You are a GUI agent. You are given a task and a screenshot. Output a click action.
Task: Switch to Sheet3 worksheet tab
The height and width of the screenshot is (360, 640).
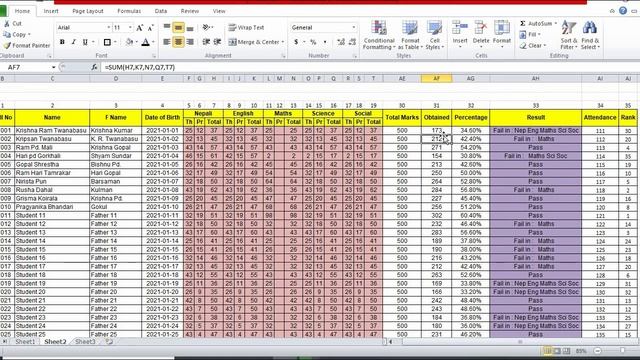point(85,342)
